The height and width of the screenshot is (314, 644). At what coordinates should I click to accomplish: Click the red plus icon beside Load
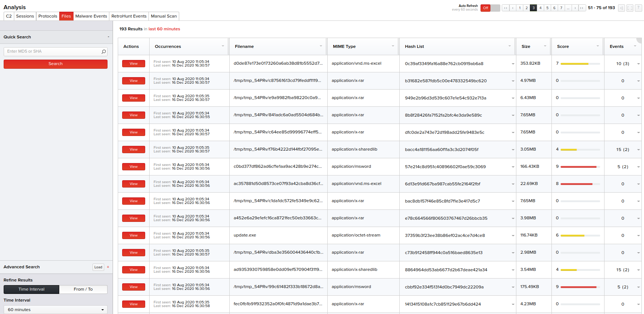click(108, 267)
